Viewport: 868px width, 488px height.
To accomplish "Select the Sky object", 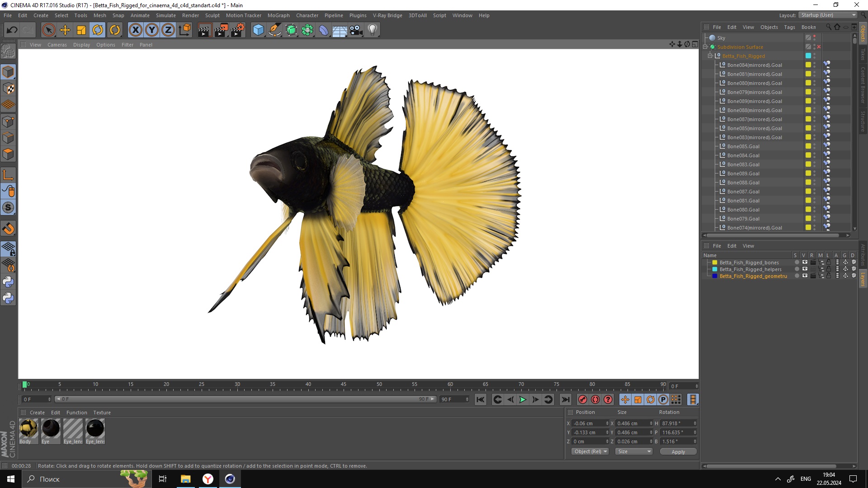I will [x=721, y=38].
